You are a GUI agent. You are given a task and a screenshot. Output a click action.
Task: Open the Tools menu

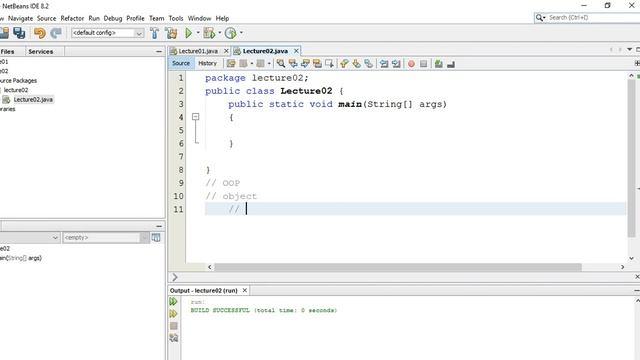coord(176,18)
